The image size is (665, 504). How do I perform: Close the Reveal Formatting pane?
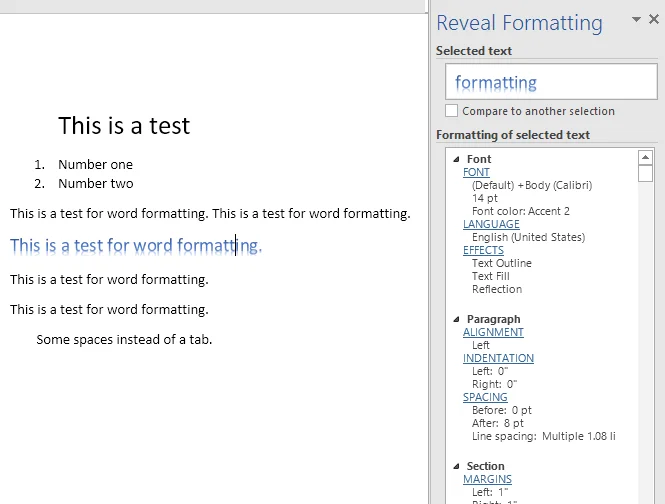click(x=653, y=20)
